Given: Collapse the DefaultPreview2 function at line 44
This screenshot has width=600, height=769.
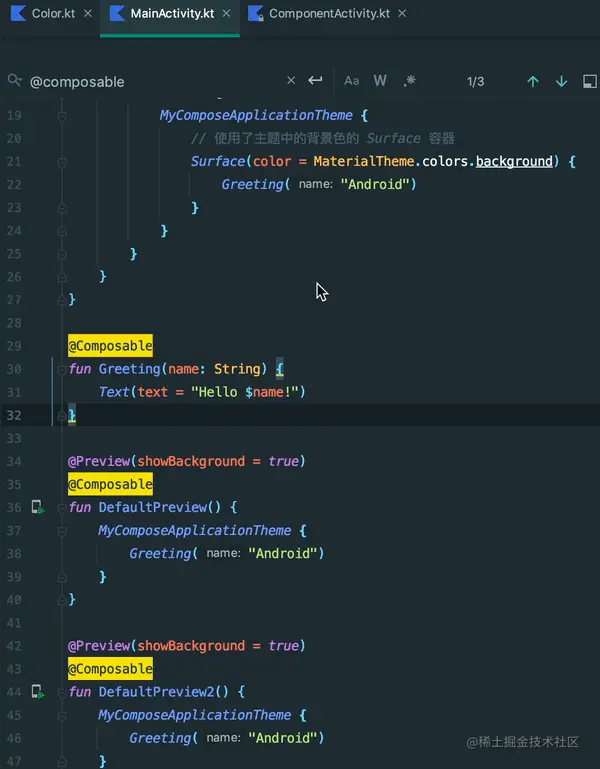Looking at the screenshot, I should [x=62, y=692].
